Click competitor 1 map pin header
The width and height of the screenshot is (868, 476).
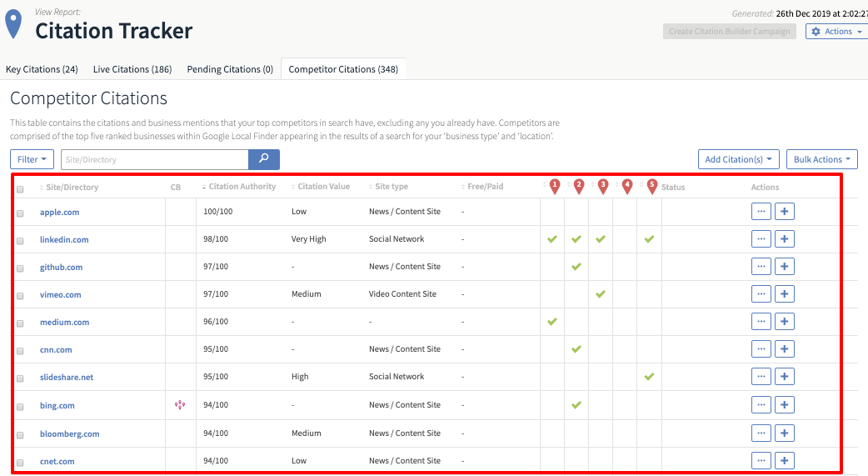555,187
